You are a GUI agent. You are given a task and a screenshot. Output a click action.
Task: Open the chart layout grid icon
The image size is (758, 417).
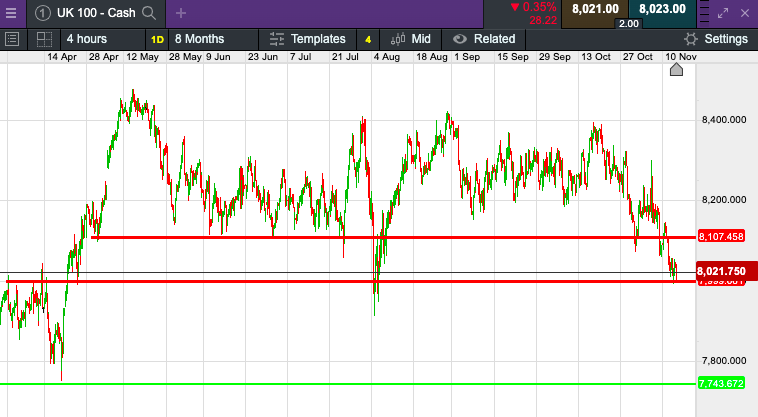pyautogui.click(x=44, y=39)
